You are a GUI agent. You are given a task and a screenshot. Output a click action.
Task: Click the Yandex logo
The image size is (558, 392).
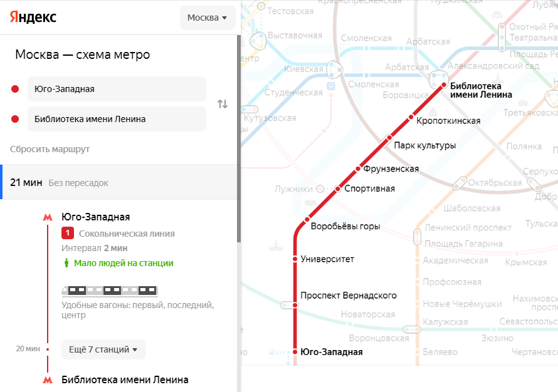point(33,17)
